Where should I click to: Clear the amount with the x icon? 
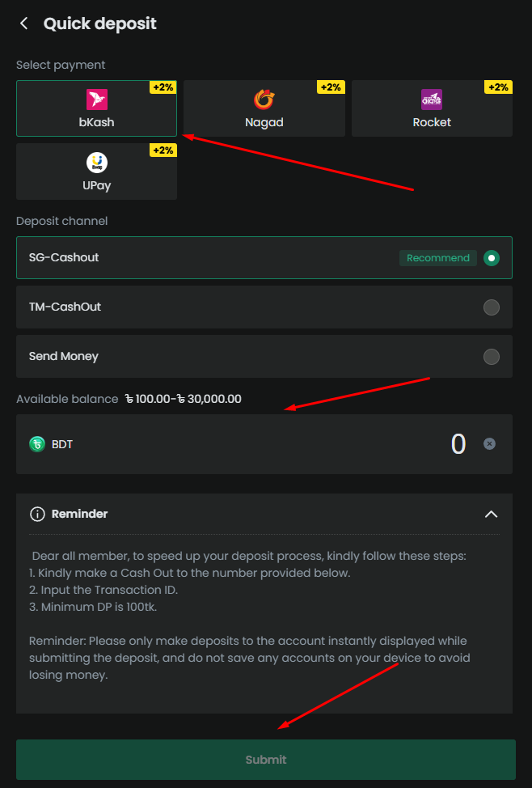489,443
